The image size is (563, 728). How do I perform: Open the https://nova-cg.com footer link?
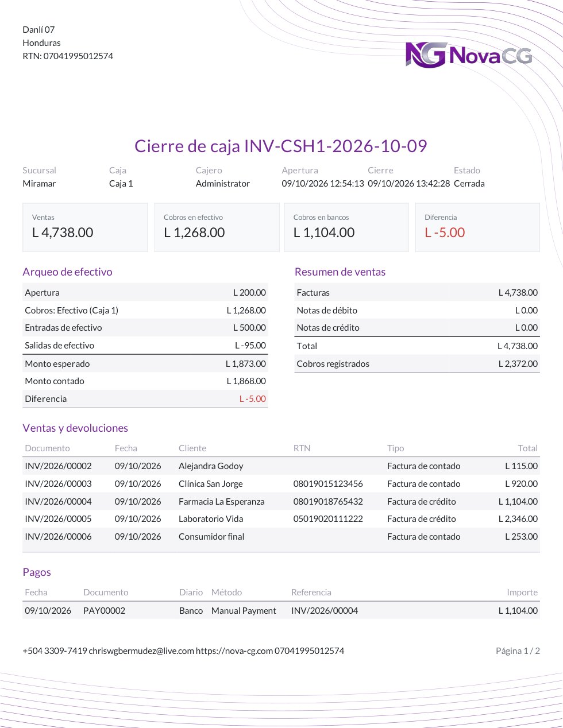coord(234,651)
